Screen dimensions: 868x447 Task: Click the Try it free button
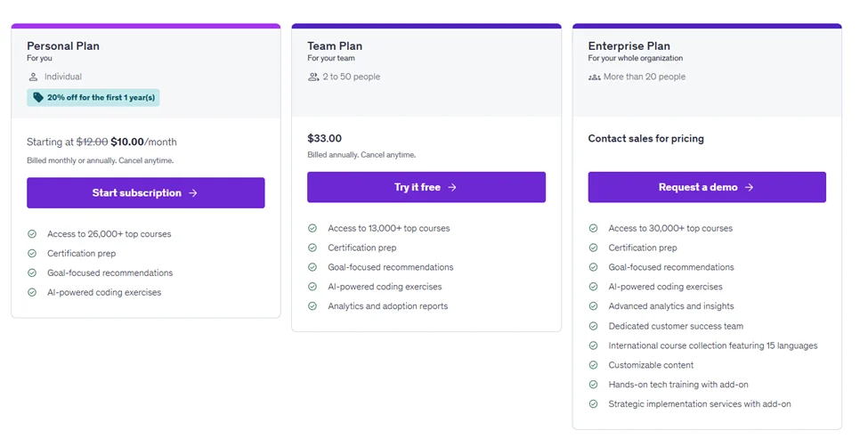(426, 188)
